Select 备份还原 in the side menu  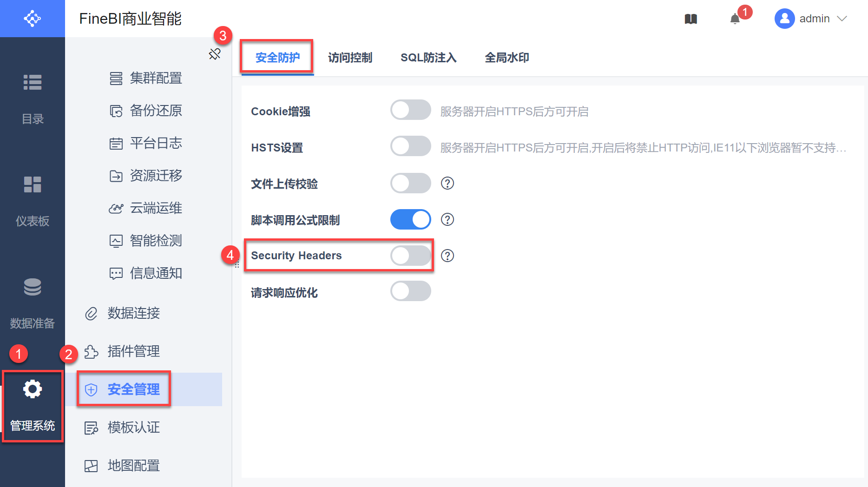[x=156, y=111]
